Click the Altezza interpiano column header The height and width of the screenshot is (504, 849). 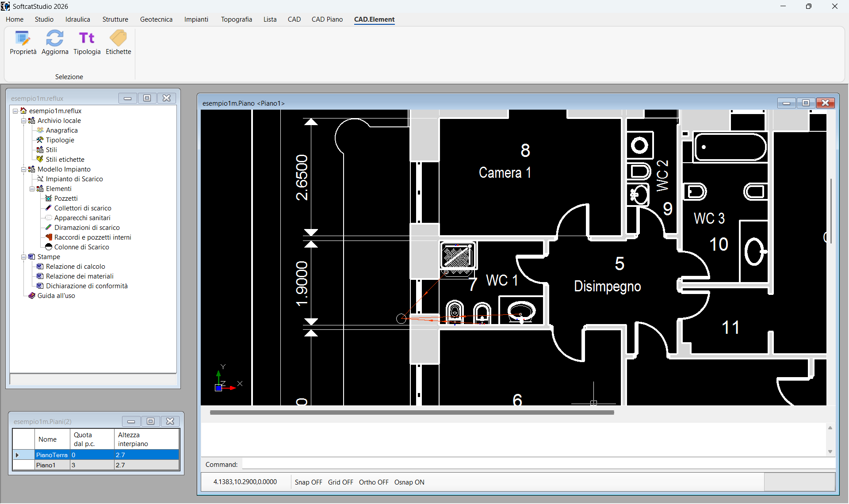pos(146,439)
